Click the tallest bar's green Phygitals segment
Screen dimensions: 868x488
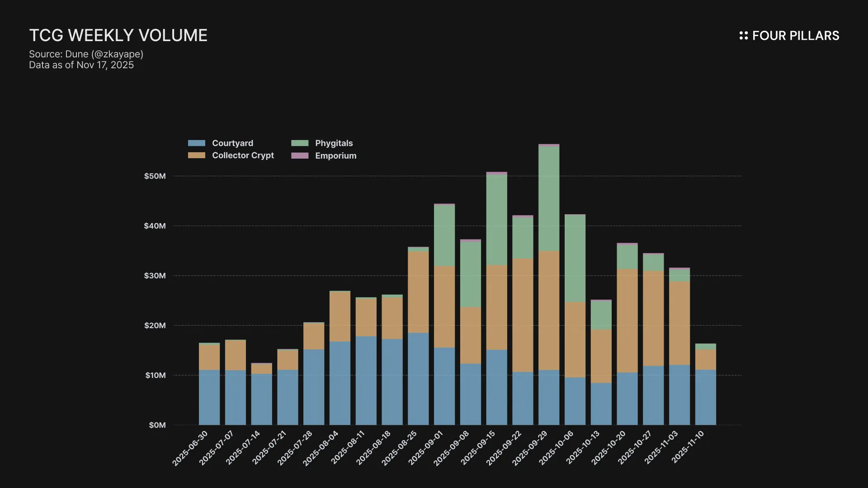click(548, 199)
